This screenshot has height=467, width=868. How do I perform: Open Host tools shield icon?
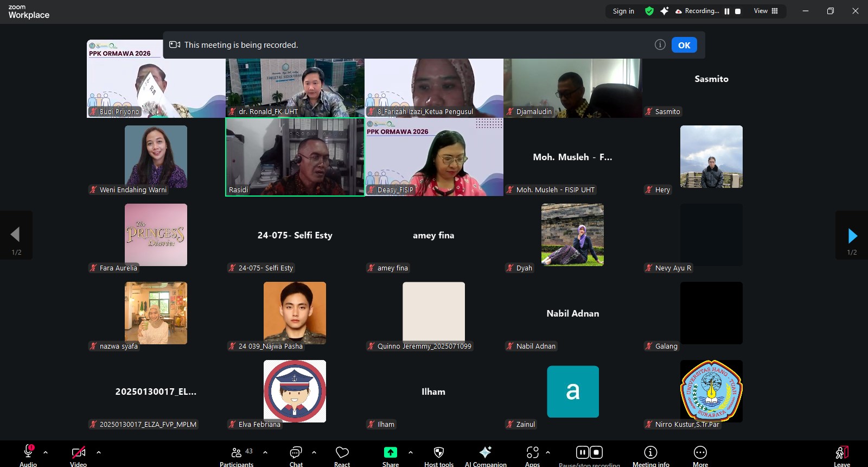point(438,453)
